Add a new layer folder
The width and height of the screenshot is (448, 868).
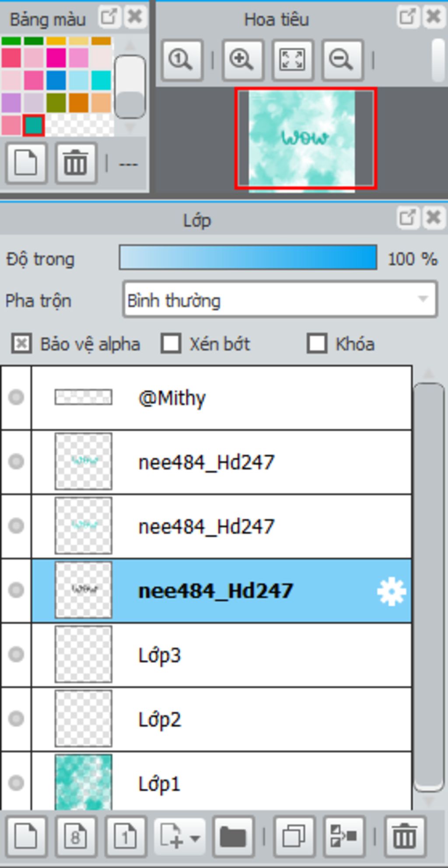tap(233, 837)
